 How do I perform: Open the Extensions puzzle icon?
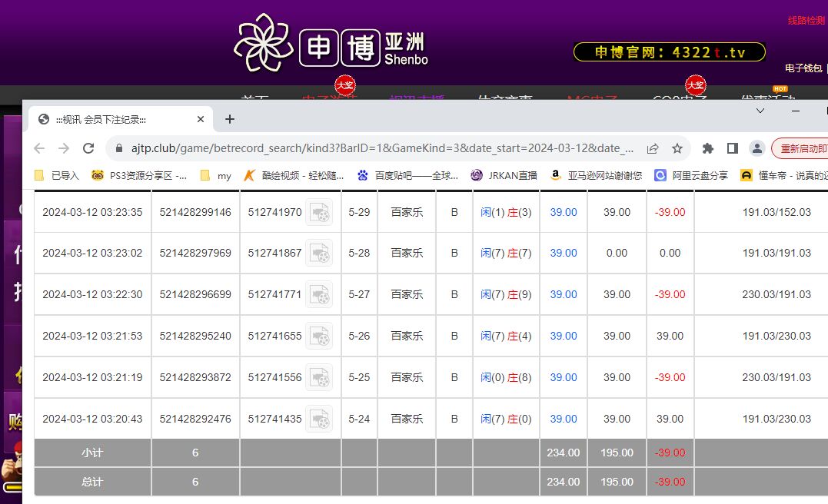coord(708,148)
